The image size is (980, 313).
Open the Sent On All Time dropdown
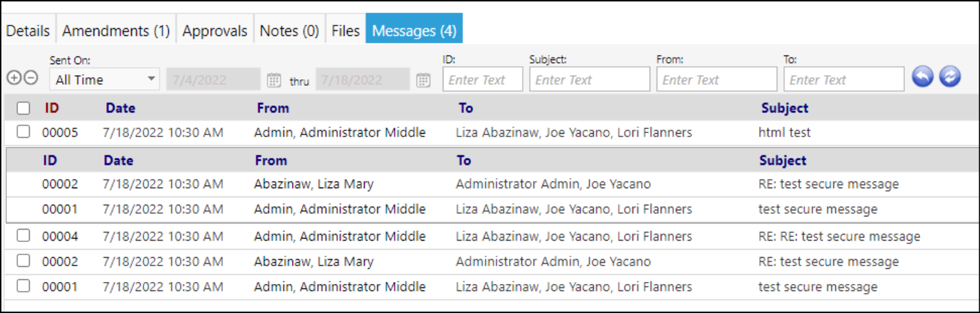(105, 79)
